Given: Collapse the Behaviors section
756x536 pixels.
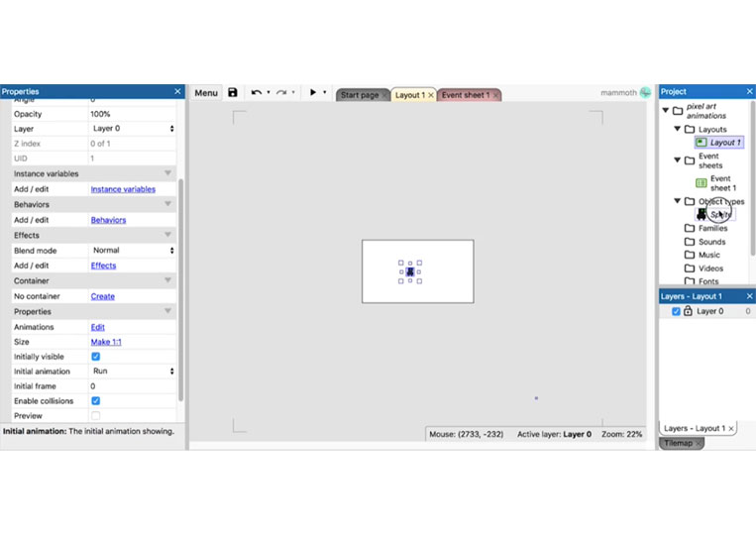Looking at the screenshot, I should pos(167,204).
